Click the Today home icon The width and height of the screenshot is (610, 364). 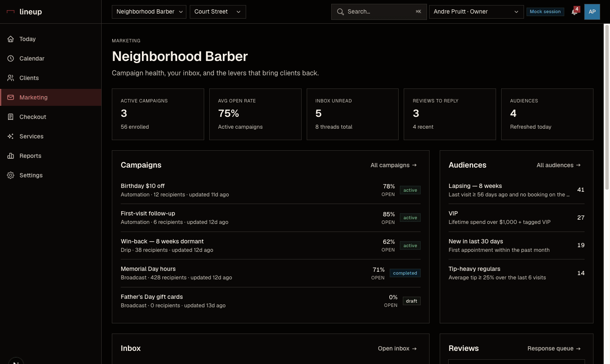[x=11, y=39]
